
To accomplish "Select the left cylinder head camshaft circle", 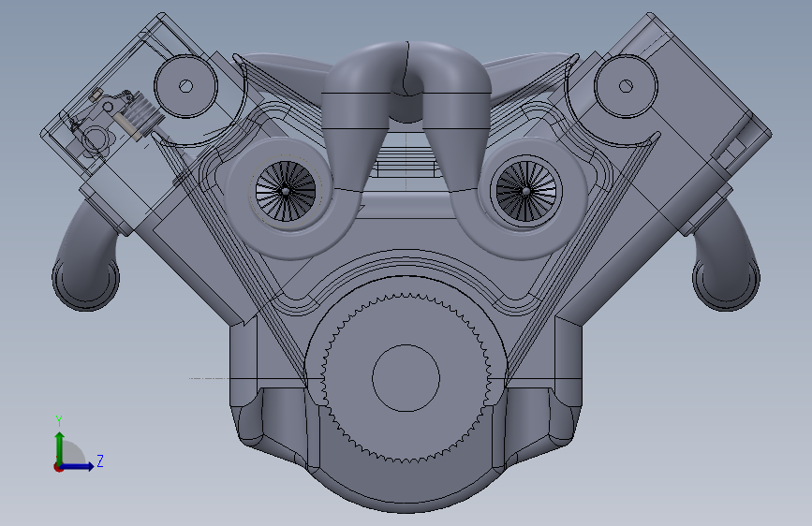I will tap(186, 86).
